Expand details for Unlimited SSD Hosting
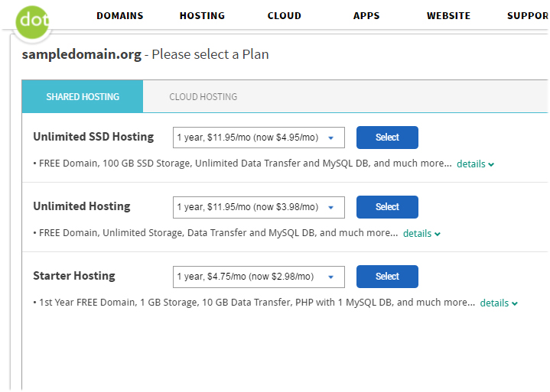 475,164
